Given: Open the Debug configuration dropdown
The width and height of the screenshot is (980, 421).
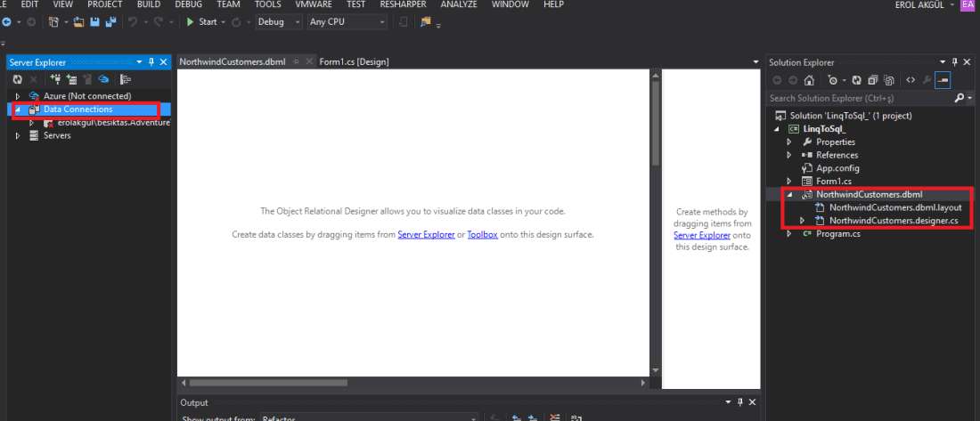Looking at the screenshot, I should click(x=278, y=21).
